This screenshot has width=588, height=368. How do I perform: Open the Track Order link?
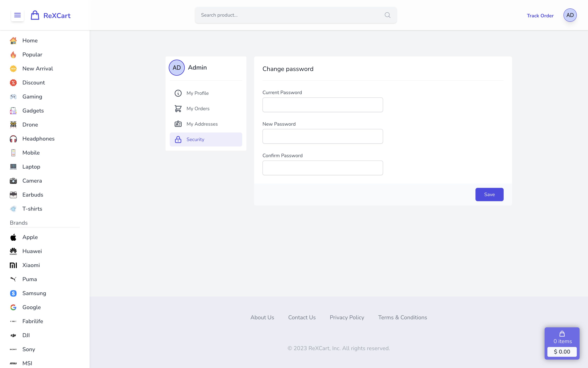[540, 16]
